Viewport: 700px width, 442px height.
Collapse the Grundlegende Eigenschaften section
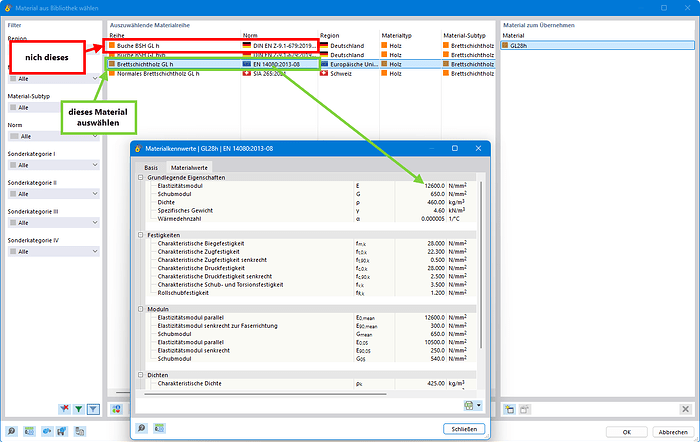(141, 177)
